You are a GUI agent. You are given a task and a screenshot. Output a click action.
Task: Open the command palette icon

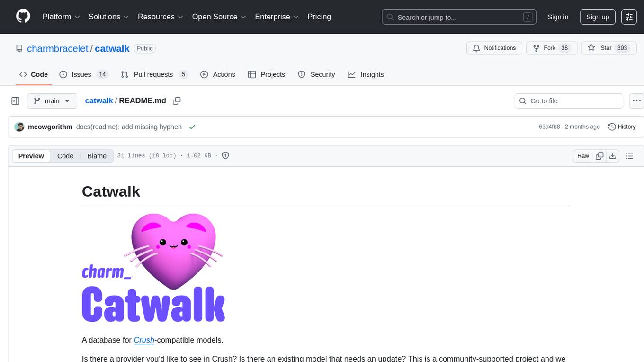pyautogui.click(x=629, y=17)
